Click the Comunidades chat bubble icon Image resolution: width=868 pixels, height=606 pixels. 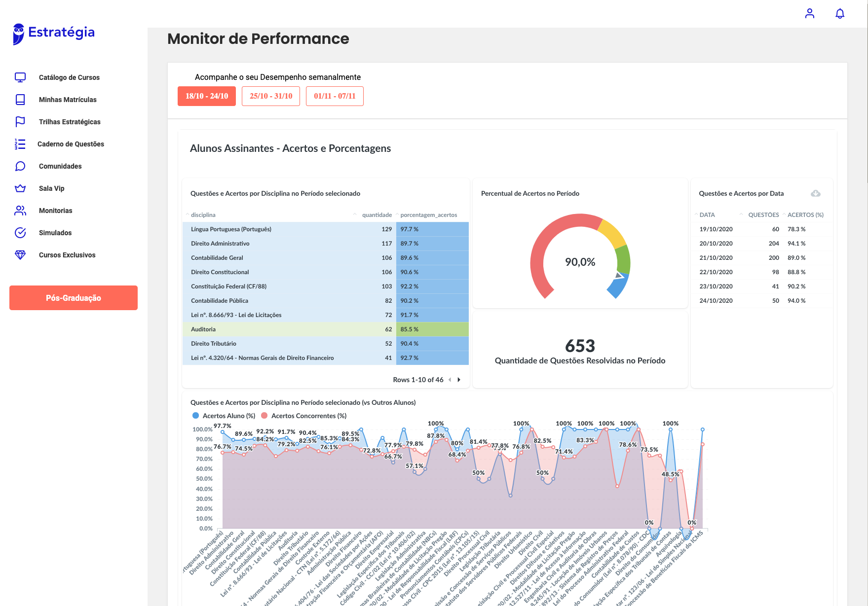[20, 166]
